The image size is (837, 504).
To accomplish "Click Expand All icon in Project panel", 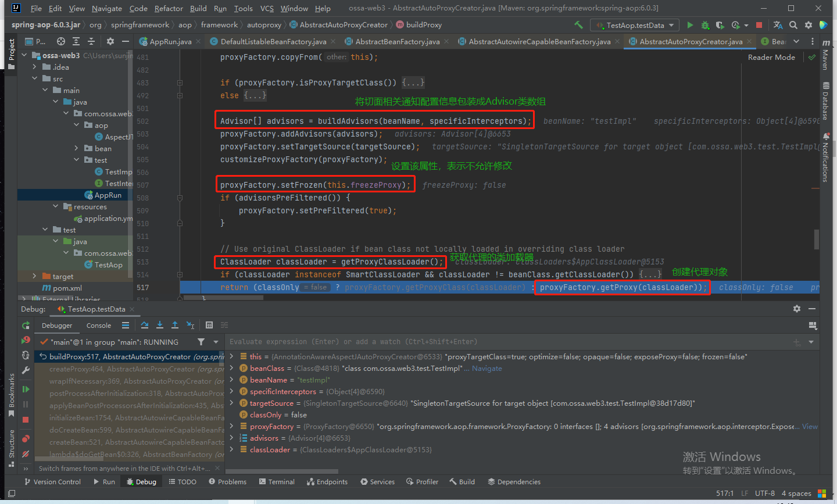I will [x=76, y=41].
